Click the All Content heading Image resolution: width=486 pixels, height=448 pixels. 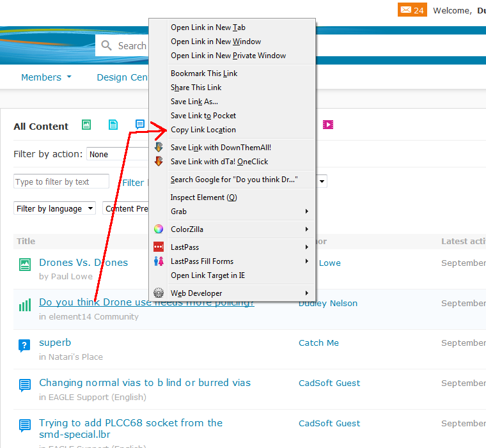pyautogui.click(x=41, y=127)
